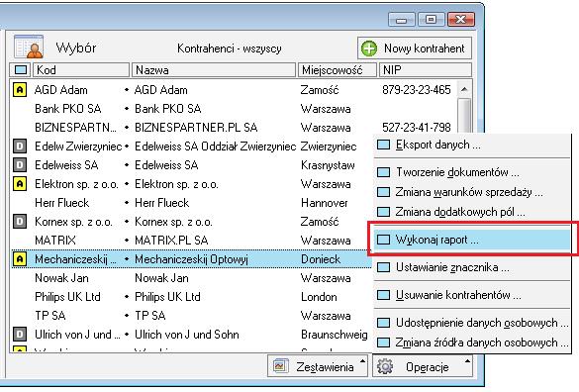Click the green plus icon of Nowy kontrahent
The height and width of the screenshot is (392, 579).
369,49
